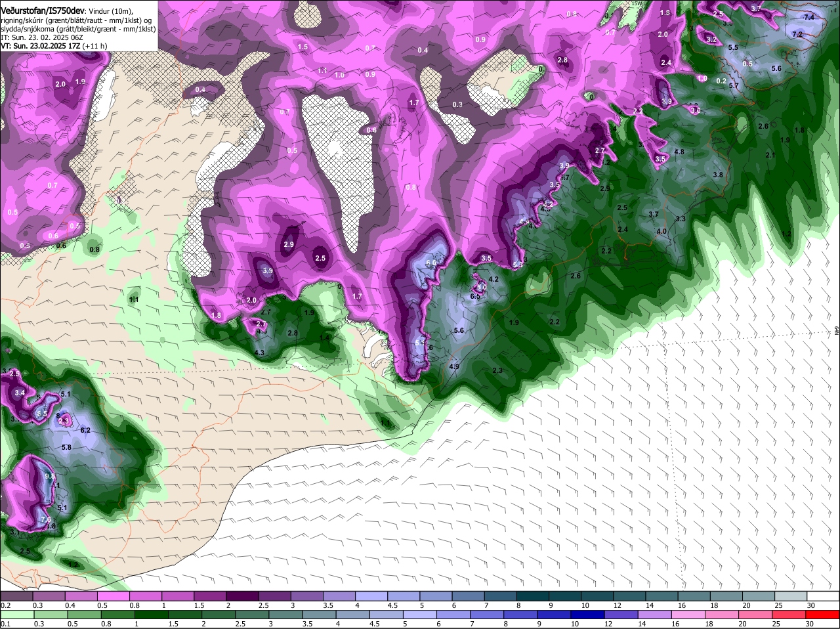This screenshot has height=629, width=840.
Task: Click the 4.9 map value
Action: [454, 366]
